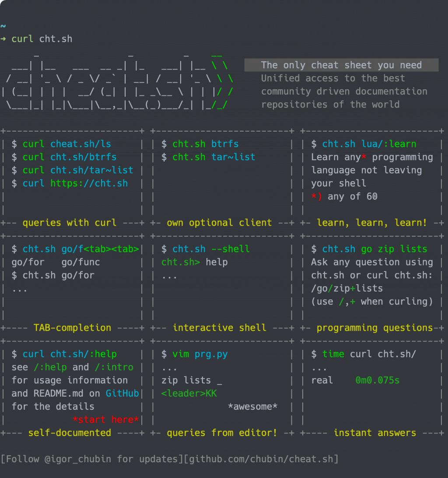Select the line 'The only cheat sheet you need'
The width and height of the screenshot is (448, 478).
click(x=341, y=65)
